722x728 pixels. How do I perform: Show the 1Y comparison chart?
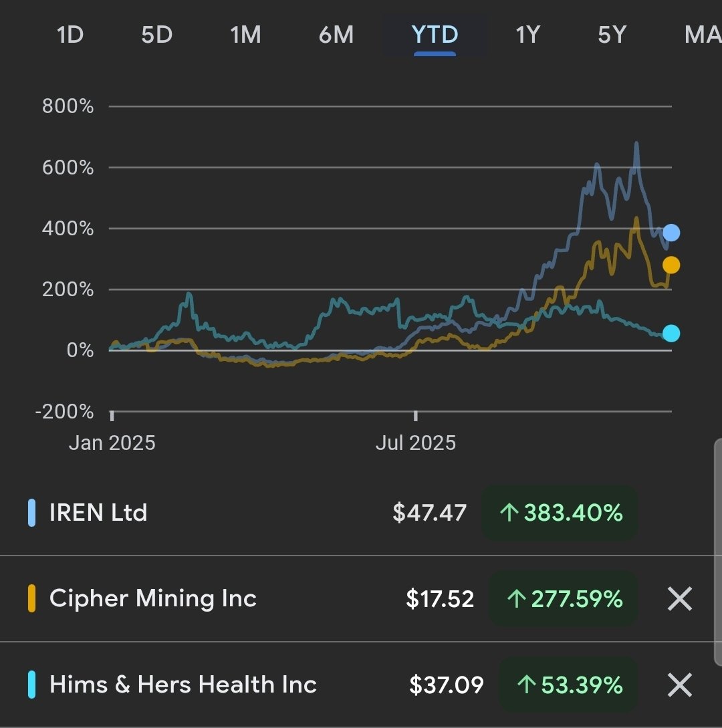click(527, 35)
